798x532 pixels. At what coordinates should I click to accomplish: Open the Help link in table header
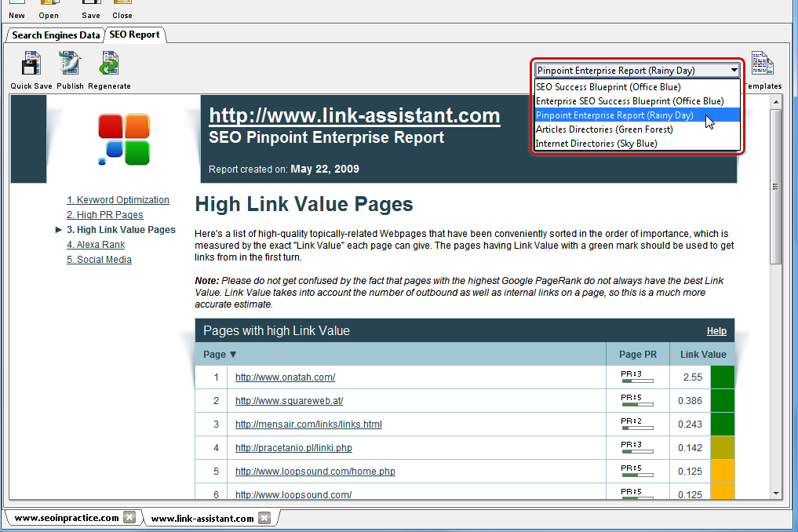coord(716,331)
